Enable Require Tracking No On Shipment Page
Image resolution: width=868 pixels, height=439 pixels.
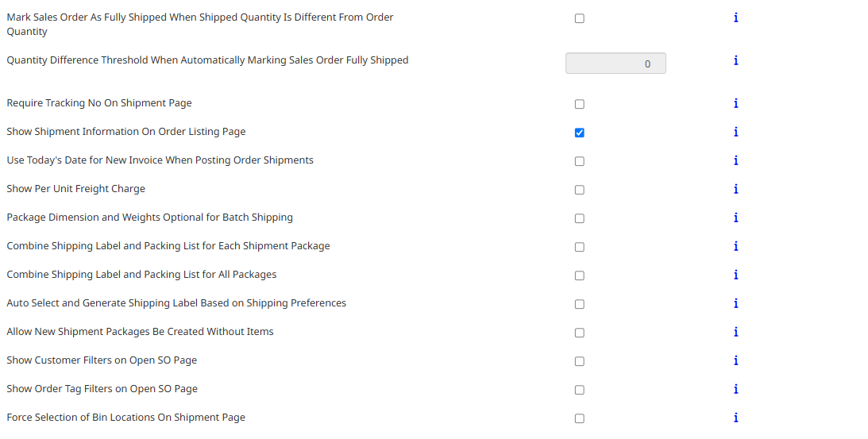580,104
